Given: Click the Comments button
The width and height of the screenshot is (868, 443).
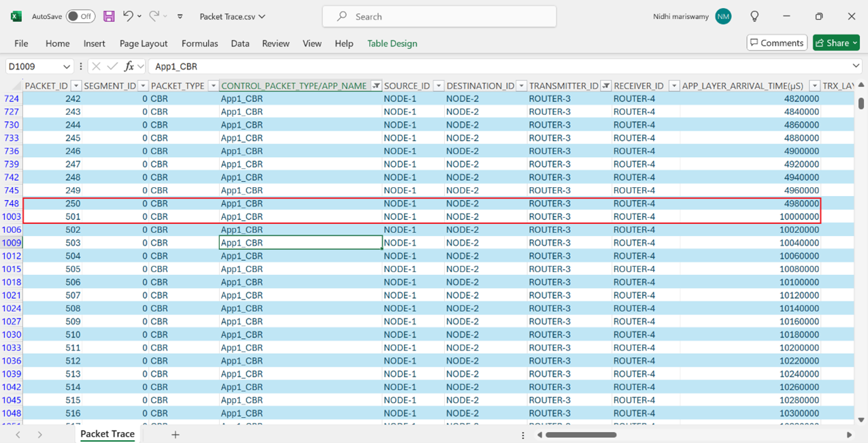Looking at the screenshot, I should click(776, 43).
